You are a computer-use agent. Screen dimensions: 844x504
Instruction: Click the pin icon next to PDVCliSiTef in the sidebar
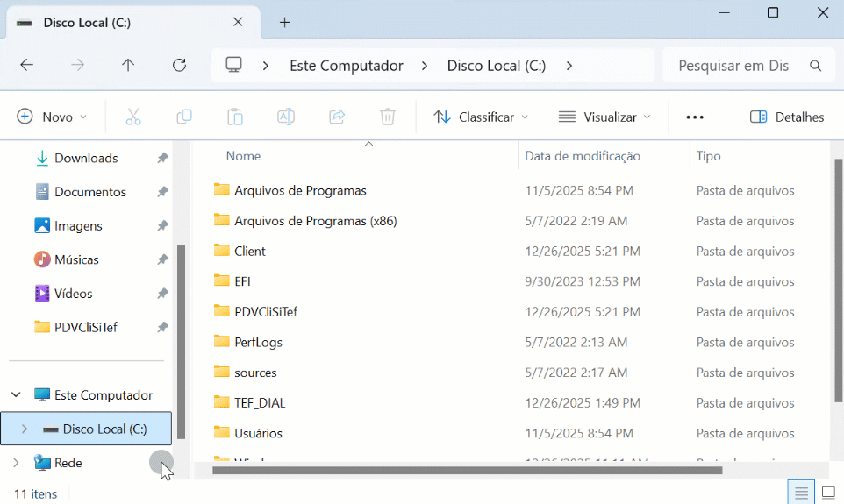coord(162,327)
